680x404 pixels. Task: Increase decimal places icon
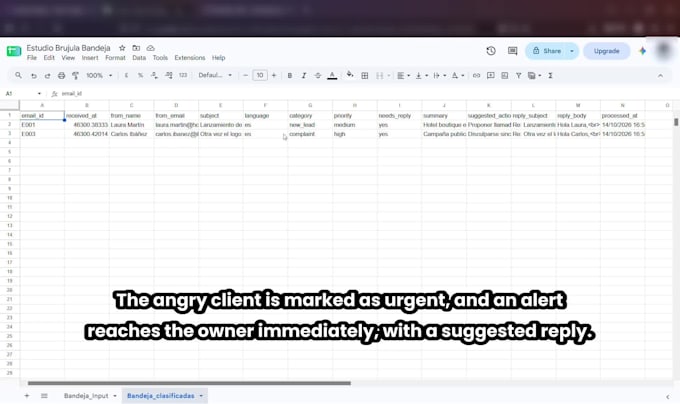(169, 75)
